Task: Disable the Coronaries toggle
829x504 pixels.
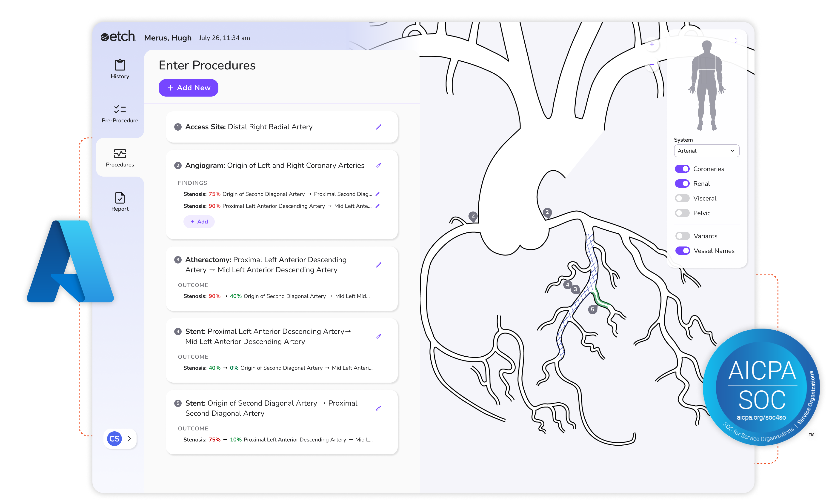Action: point(682,169)
